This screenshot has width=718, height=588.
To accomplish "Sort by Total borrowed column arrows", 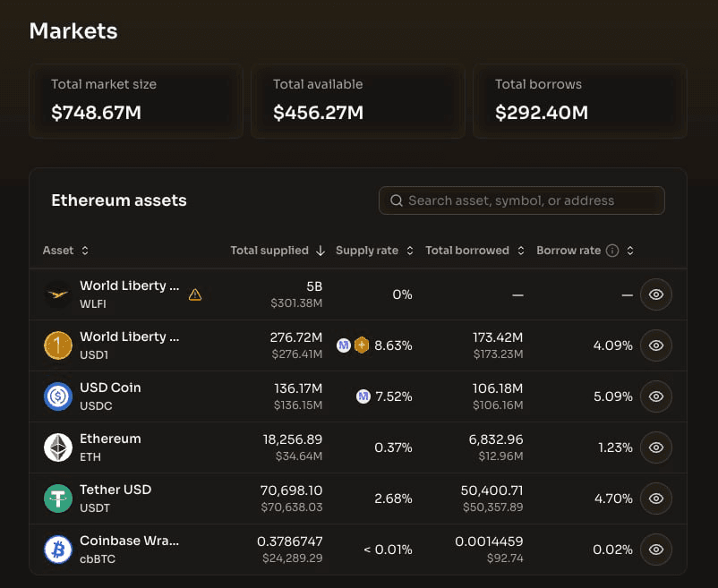I will click(x=521, y=251).
